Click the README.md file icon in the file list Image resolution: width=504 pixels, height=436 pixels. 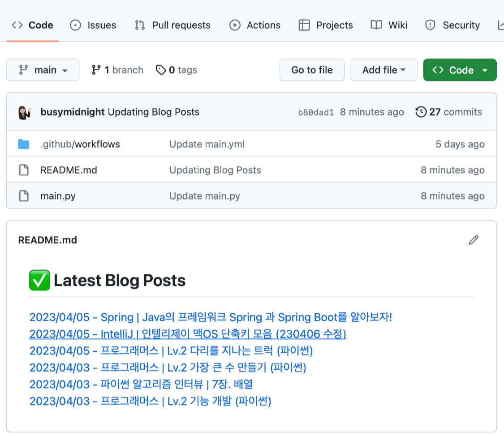point(24,170)
